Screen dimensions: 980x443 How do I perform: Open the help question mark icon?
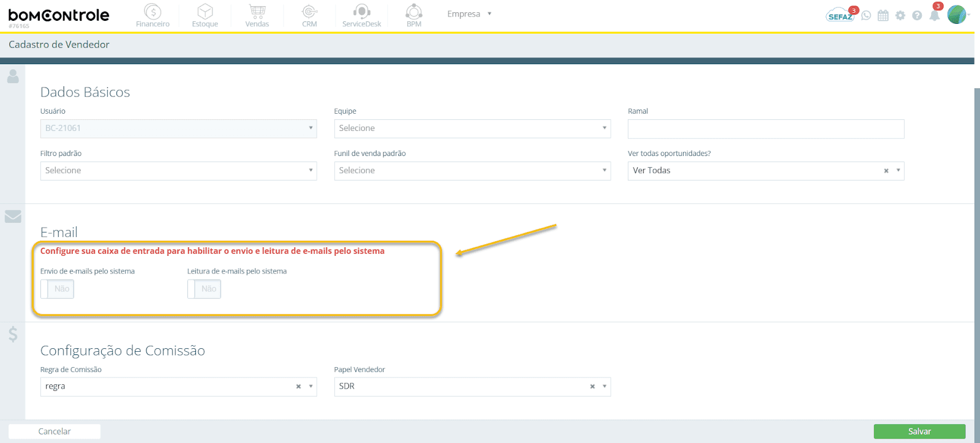coord(917,15)
